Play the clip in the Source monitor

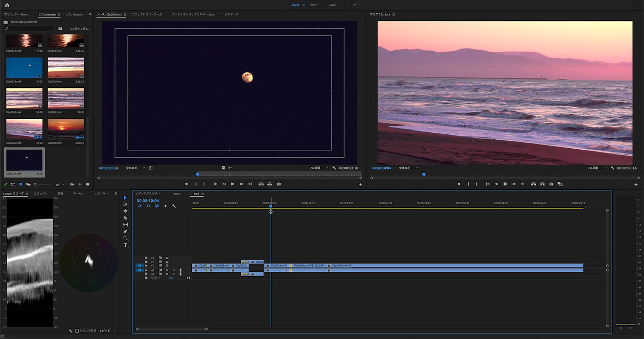click(232, 184)
